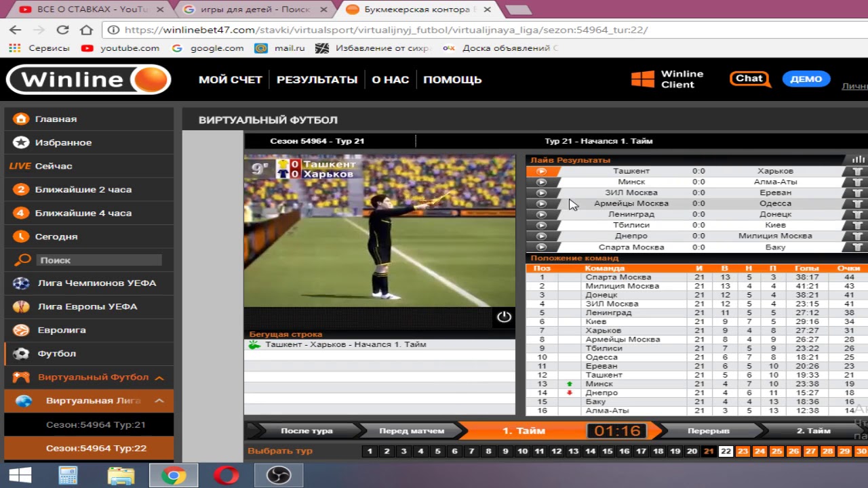Select Сезон:54964 Тур:21 item
Viewport: 868px width, 488px height.
point(89,425)
